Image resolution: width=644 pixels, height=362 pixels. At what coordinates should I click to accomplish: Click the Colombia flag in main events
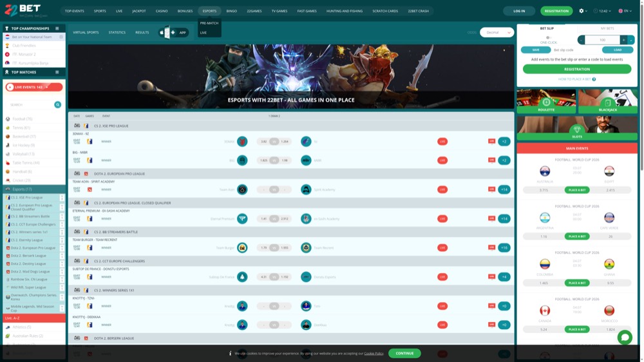(x=545, y=264)
